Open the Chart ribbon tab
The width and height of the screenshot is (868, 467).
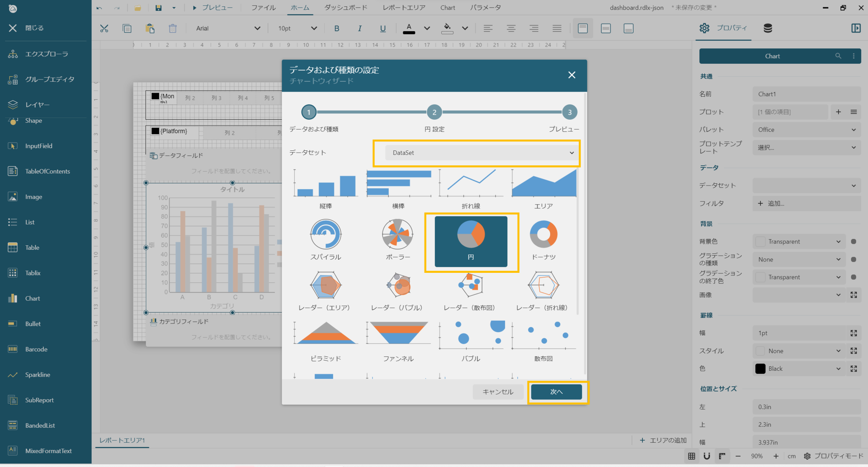click(x=448, y=8)
